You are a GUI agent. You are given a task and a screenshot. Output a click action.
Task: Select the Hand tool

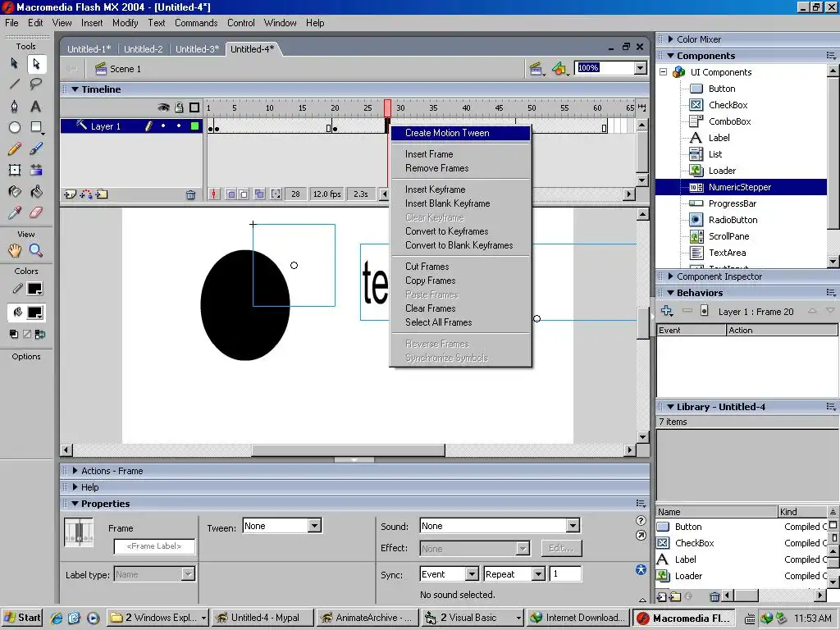coord(15,250)
